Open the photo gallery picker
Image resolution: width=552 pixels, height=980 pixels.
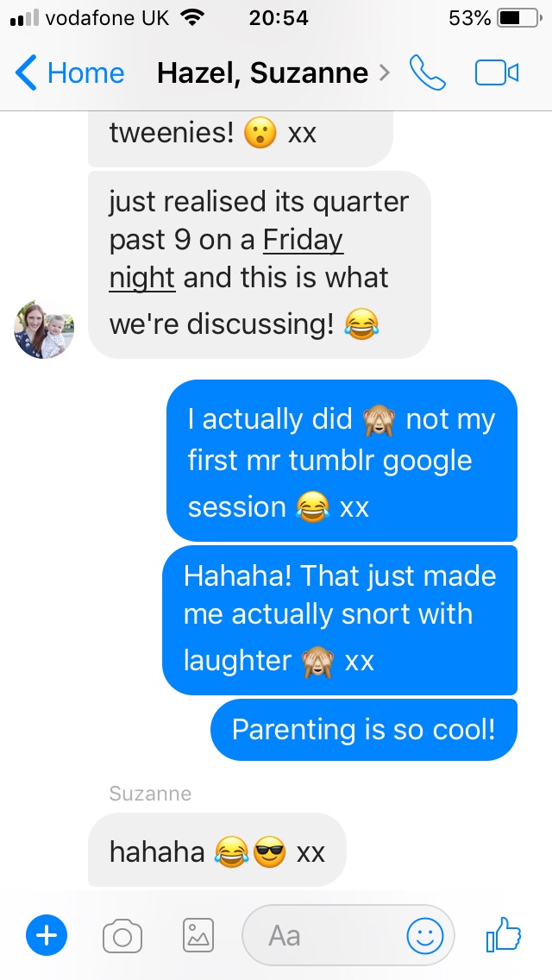point(198,935)
